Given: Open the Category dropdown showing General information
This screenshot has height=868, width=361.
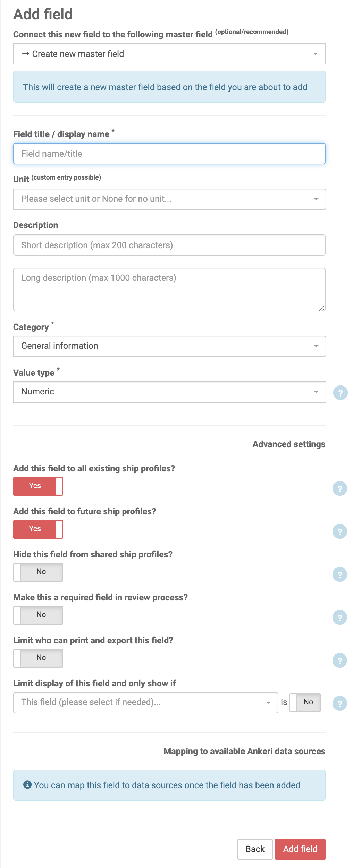Looking at the screenshot, I should coord(169,346).
